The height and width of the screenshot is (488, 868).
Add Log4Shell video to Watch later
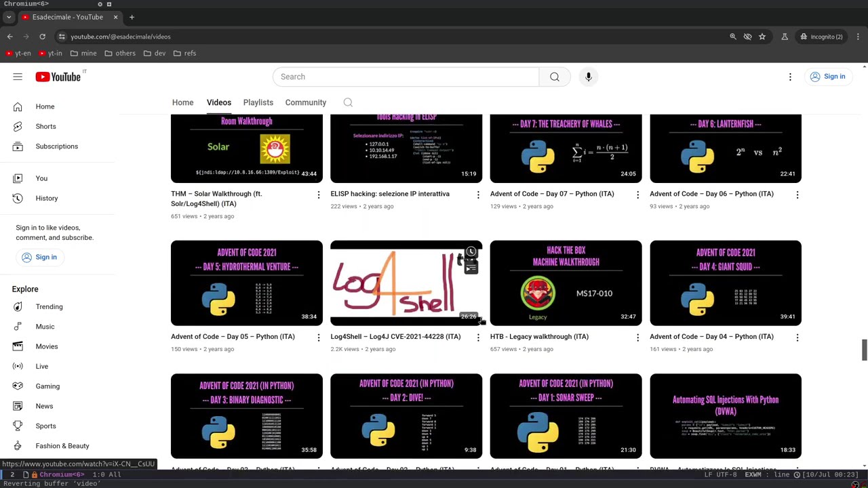coord(471,252)
